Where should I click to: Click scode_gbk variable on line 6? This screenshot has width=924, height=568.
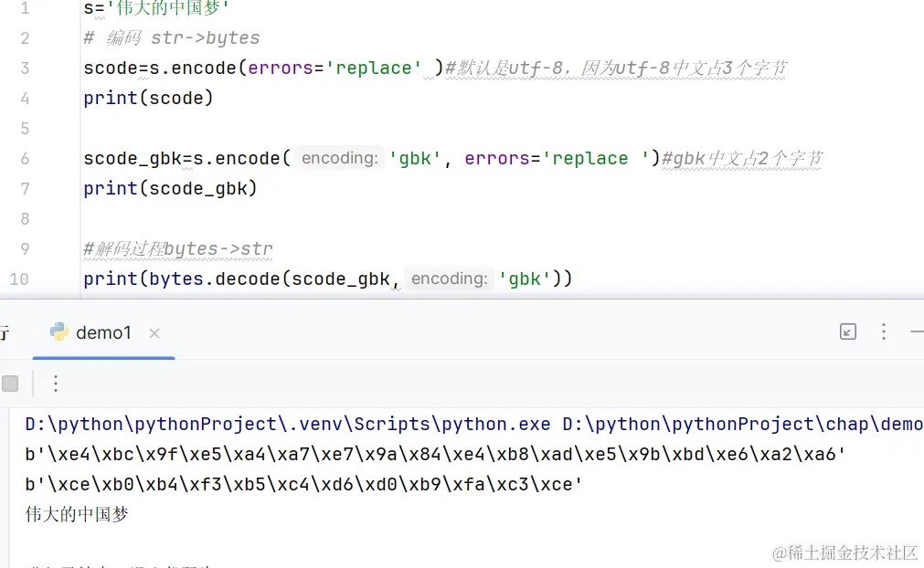point(133,159)
